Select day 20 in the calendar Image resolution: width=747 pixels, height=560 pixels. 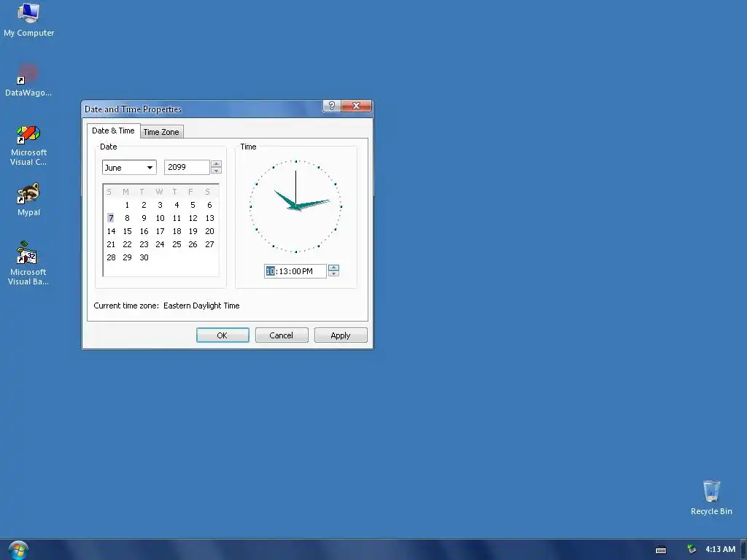tap(209, 231)
